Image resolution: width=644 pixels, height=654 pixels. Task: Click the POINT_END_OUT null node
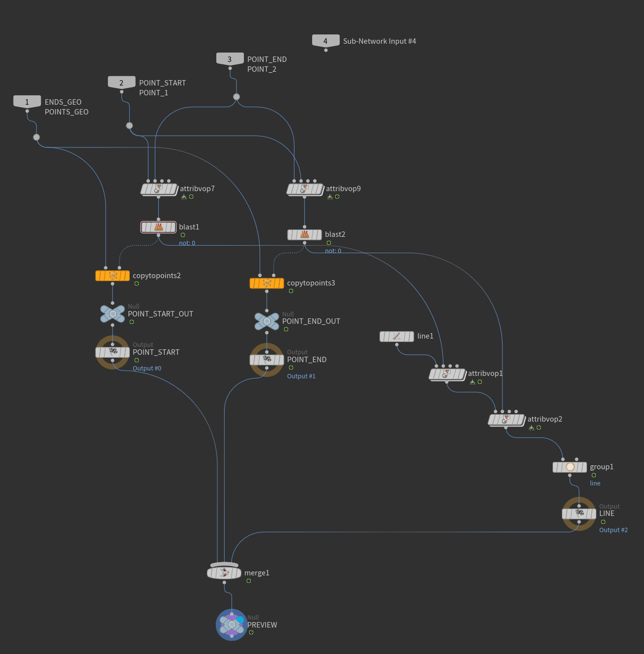[x=267, y=321]
